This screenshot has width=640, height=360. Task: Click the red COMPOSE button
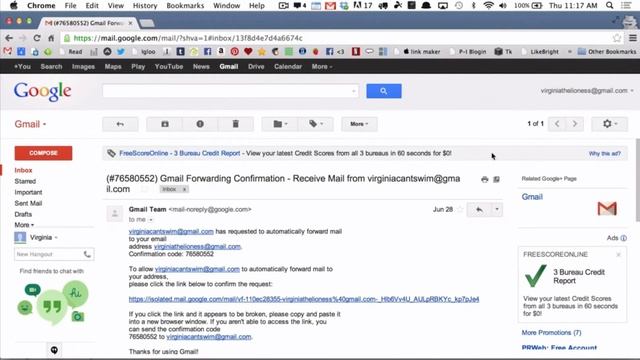pos(43,153)
